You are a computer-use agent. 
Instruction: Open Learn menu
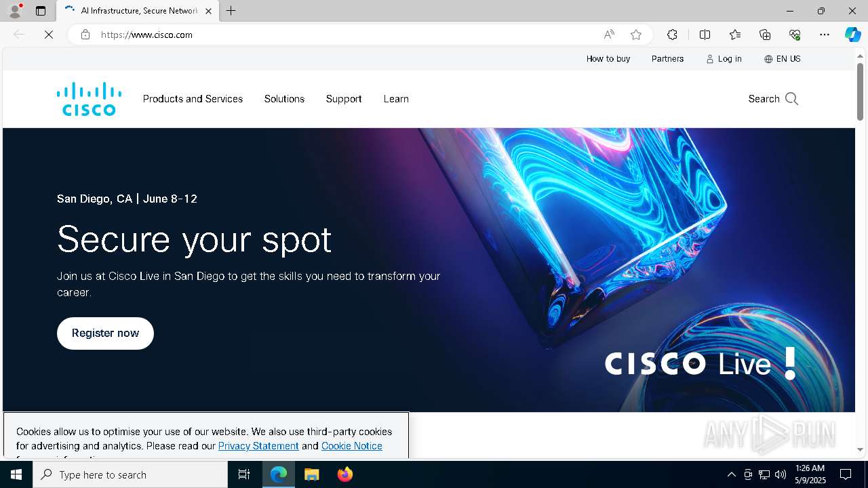click(x=396, y=99)
